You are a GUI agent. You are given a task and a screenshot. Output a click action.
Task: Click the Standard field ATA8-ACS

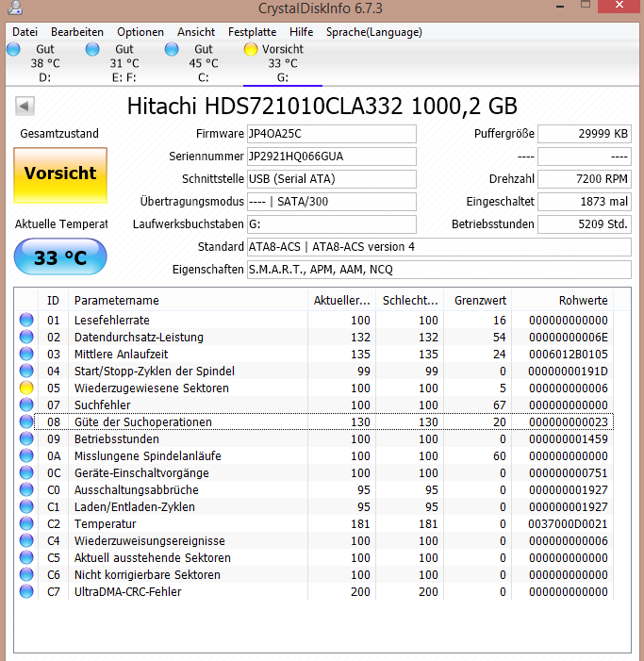tap(439, 247)
